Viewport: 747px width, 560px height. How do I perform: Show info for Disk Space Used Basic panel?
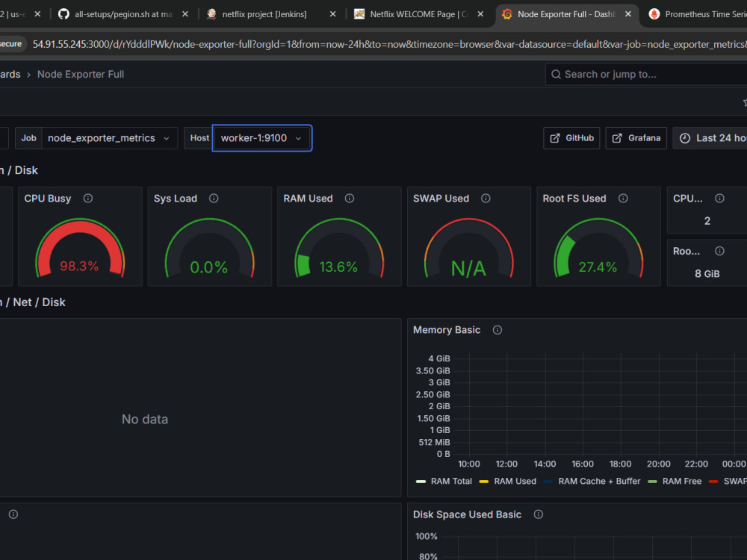[x=539, y=514]
